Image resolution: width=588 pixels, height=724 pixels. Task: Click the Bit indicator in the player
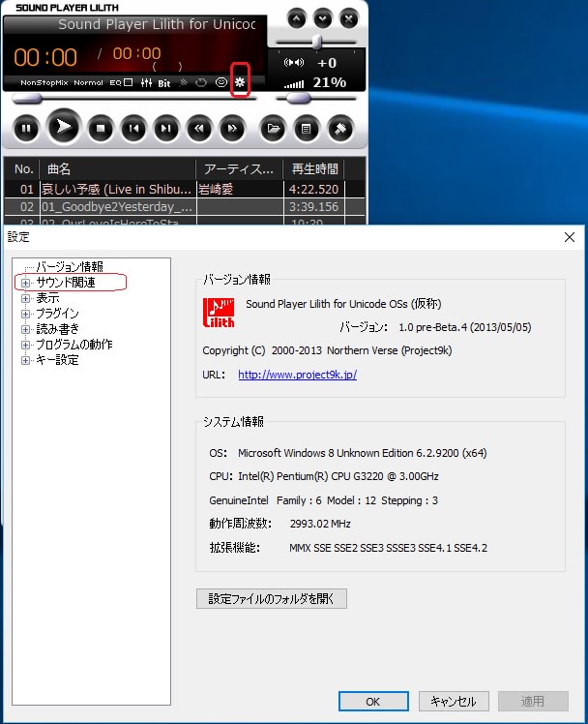point(164,83)
